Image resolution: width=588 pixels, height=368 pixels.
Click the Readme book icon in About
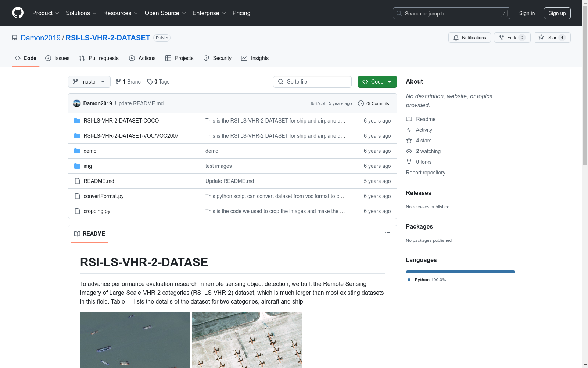(x=409, y=119)
